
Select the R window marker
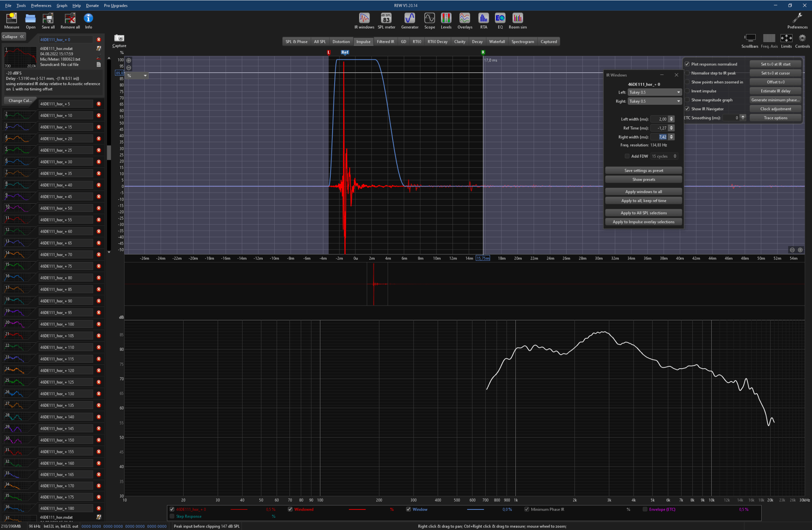[x=483, y=52]
